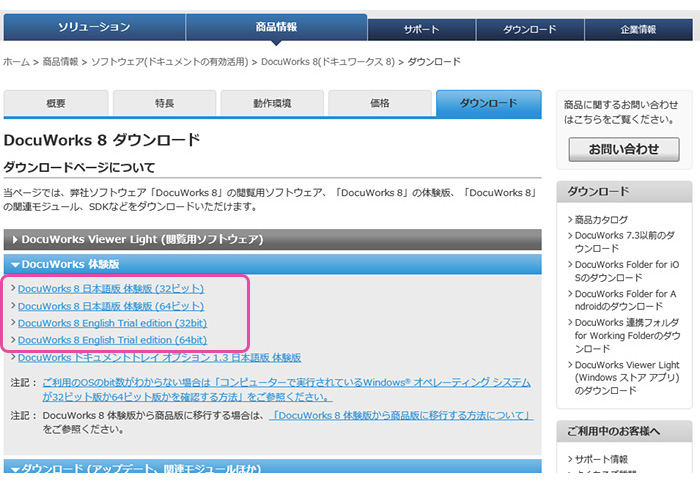Viewport: 700px width, 483px height.
Task: Open DocuWorks Folder for Android download link
Action: (625, 300)
